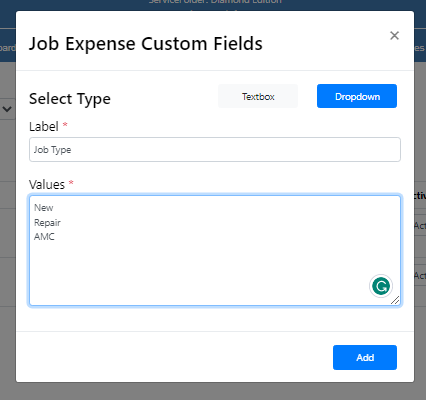Click the partially hidden 'oard' nav tab
426x400 pixels.
coord(7,48)
